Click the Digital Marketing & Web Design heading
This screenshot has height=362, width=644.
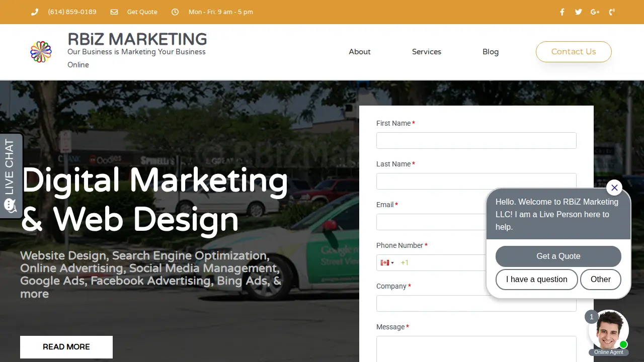point(155,200)
